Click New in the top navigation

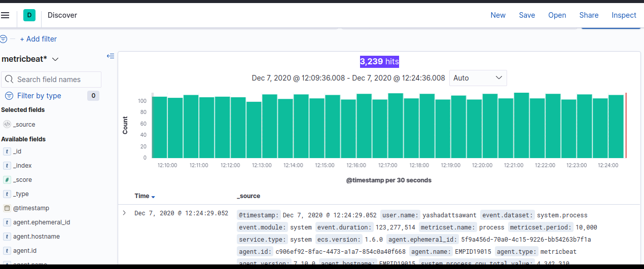pyautogui.click(x=497, y=15)
